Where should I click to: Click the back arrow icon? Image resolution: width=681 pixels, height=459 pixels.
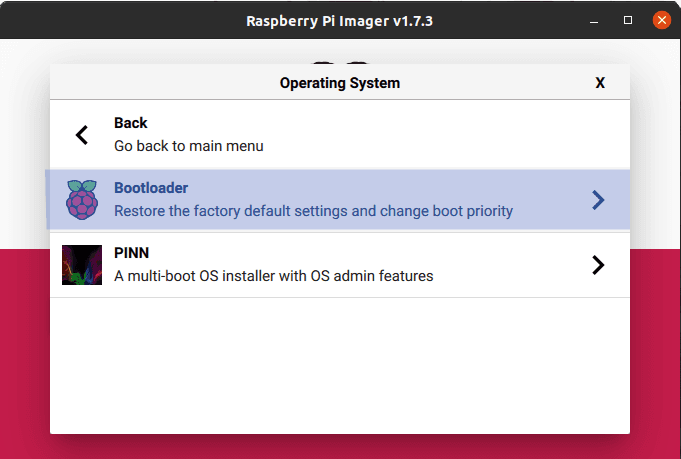(x=82, y=135)
